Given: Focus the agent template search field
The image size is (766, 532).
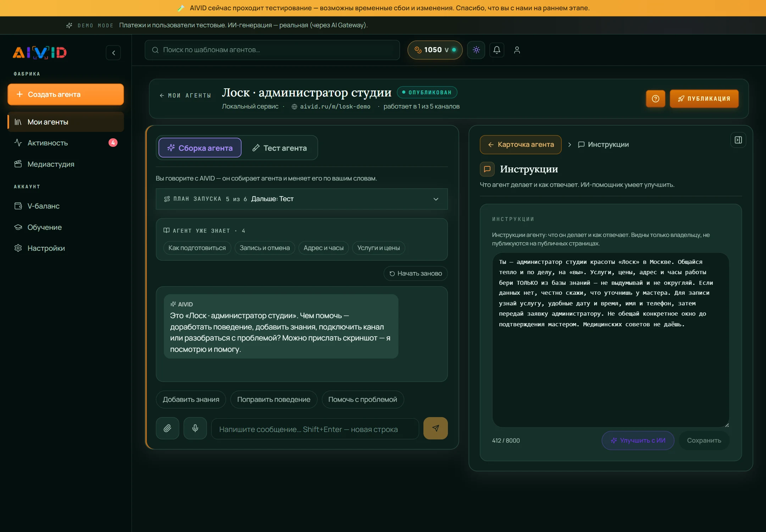Looking at the screenshot, I should [x=272, y=50].
